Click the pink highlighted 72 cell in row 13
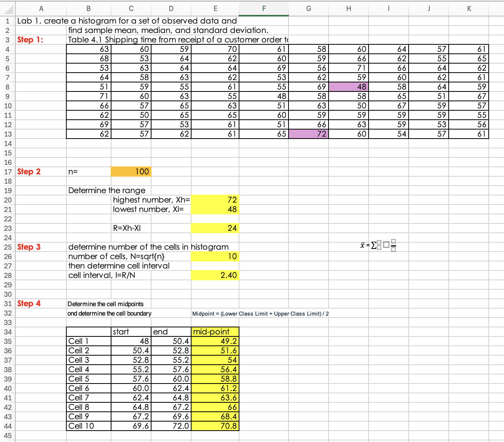The image size is (504, 442). pos(309,134)
